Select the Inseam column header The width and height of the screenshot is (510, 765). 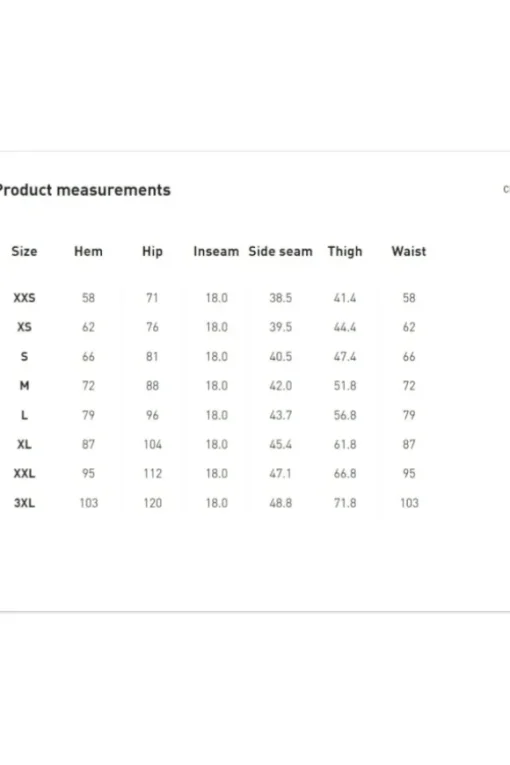click(x=216, y=251)
